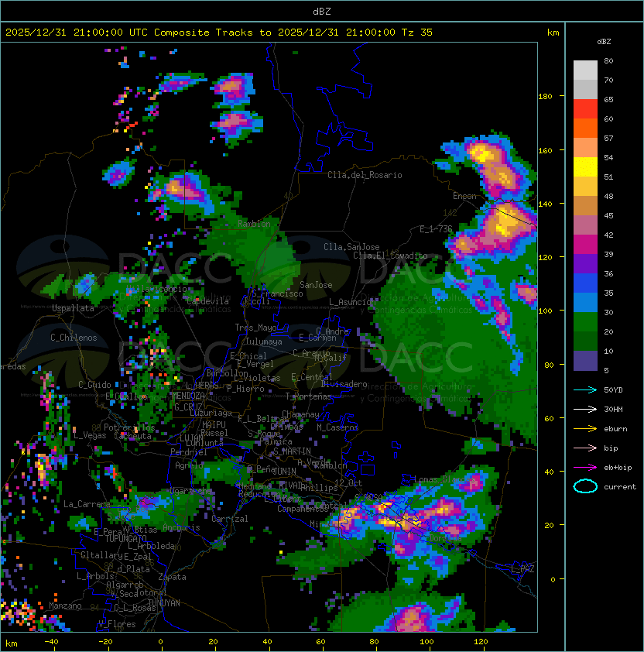The image size is (644, 652).
Task: Click the 180 km tick on right axis
Action: 545,97
